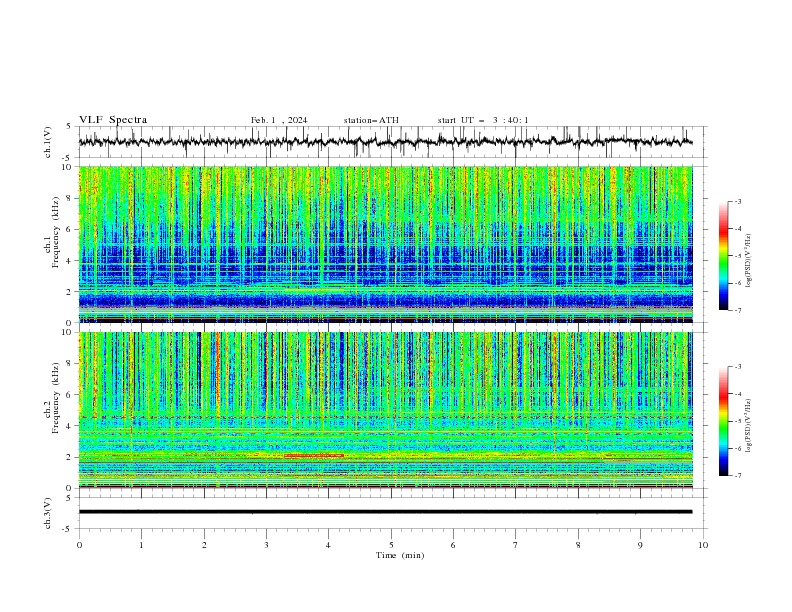Click the ch.1 colorbar label log(PSD)(V²/Hz)
Viewport: 792px width, 612px height.
click(x=748, y=260)
